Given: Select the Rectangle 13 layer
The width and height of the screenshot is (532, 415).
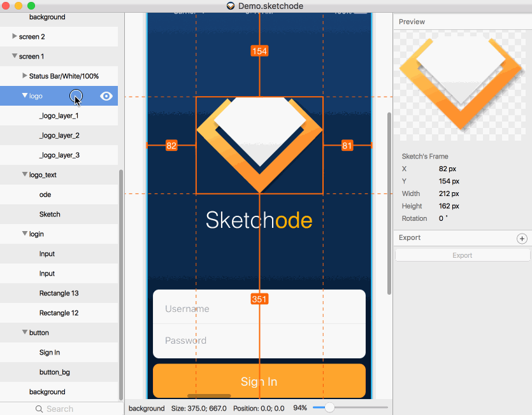Looking at the screenshot, I should (59, 293).
